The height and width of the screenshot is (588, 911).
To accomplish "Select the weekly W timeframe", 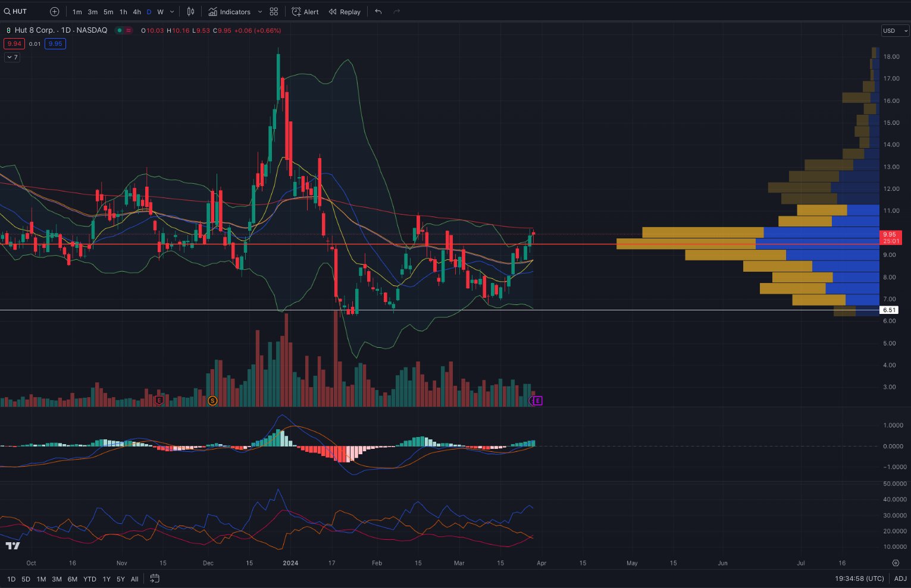I will (161, 11).
